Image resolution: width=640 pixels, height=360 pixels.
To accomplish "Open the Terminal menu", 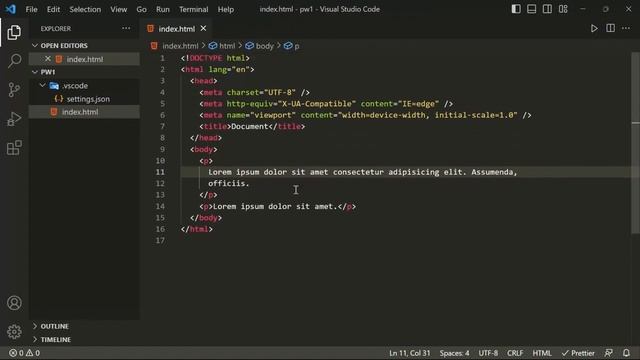I will (x=193, y=9).
